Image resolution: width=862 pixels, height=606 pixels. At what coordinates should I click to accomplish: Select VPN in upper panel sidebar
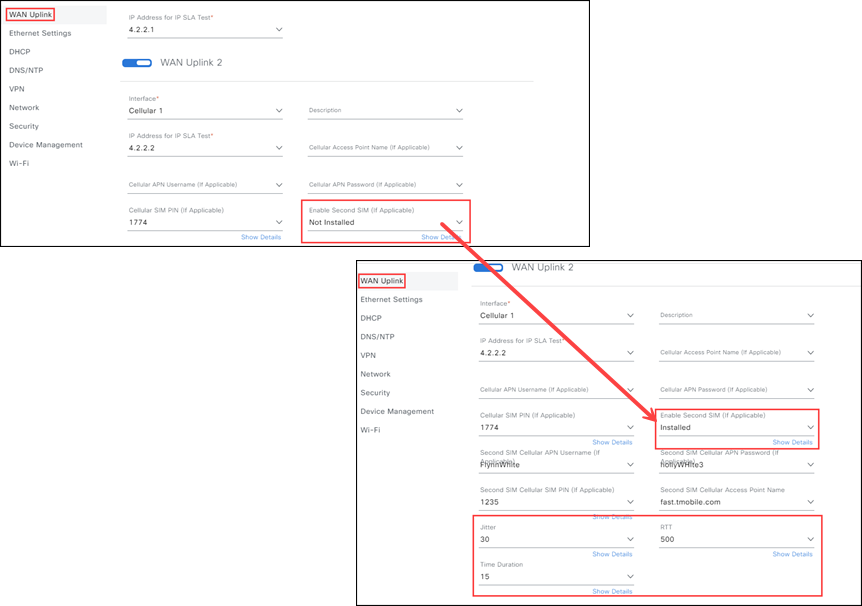click(16, 89)
